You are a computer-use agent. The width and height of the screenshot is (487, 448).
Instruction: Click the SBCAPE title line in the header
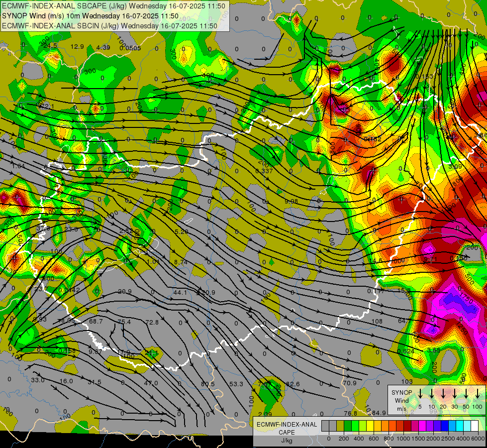click(114, 6)
